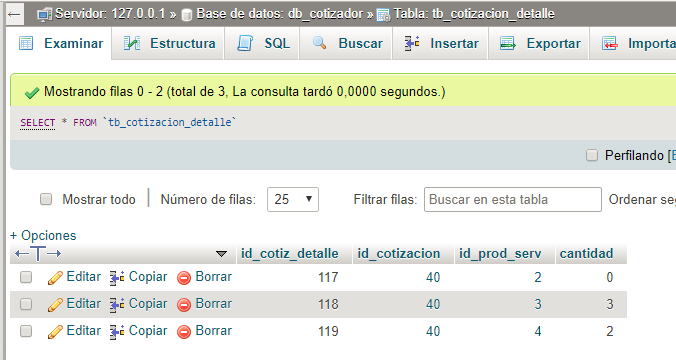Click the Examinar tab's table icon
Screen dimensions: 676x360
coord(26,43)
